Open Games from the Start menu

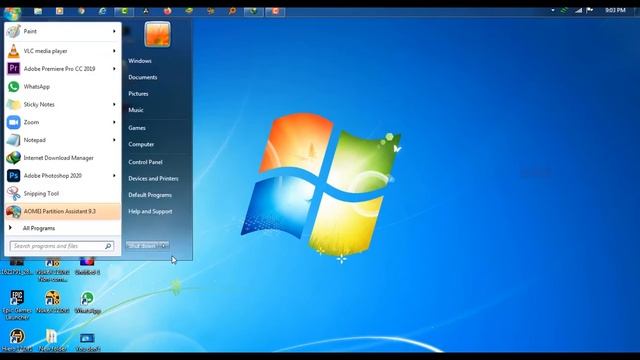137,128
